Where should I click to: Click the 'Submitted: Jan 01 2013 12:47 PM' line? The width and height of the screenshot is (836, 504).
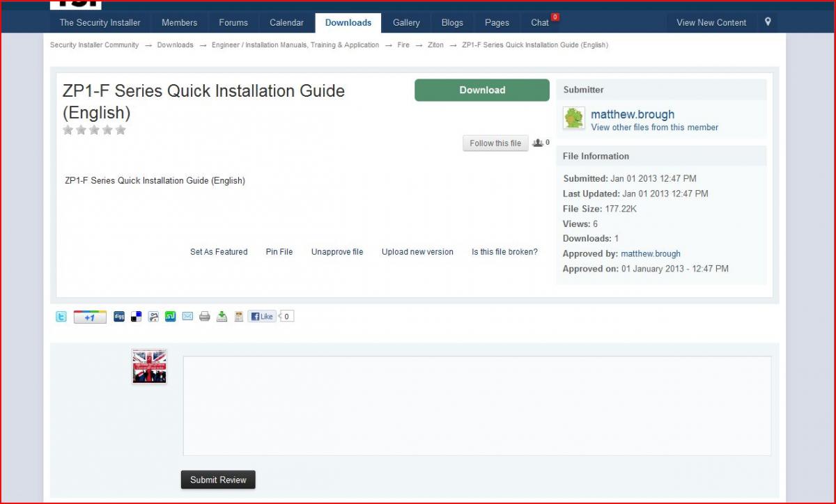630,179
